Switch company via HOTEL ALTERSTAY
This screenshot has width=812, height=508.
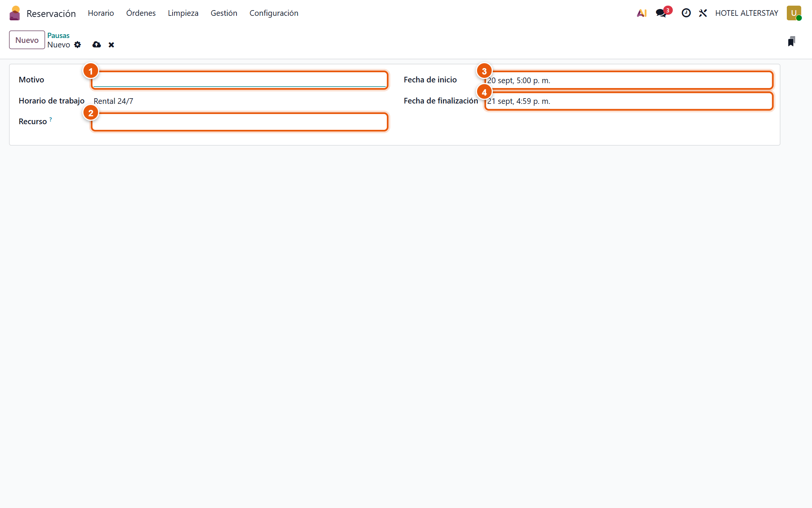tap(747, 13)
